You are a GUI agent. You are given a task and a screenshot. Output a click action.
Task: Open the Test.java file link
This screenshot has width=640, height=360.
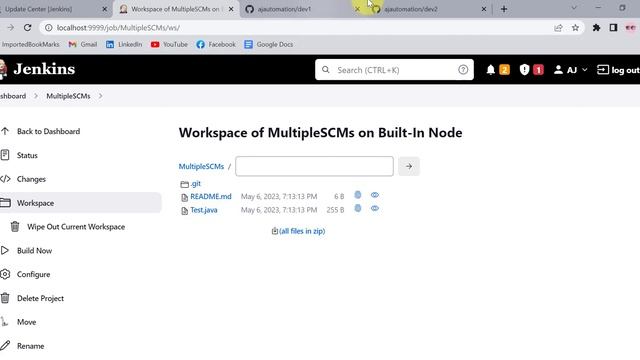tap(204, 210)
